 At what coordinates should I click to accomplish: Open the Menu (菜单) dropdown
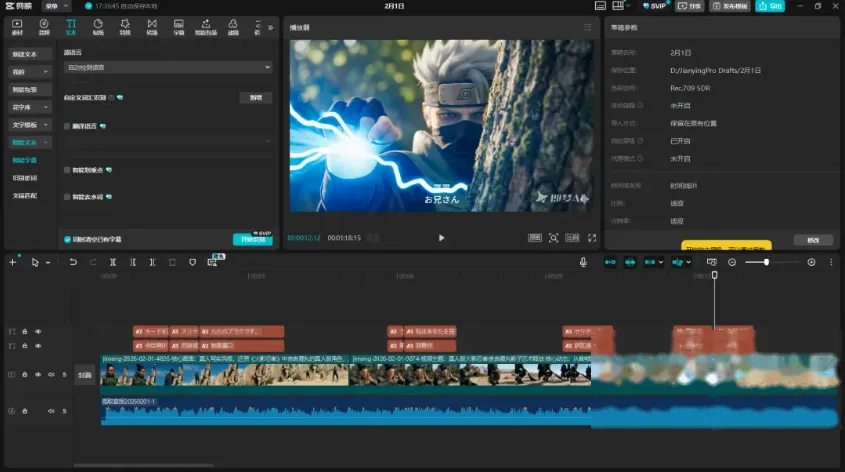coord(57,6)
